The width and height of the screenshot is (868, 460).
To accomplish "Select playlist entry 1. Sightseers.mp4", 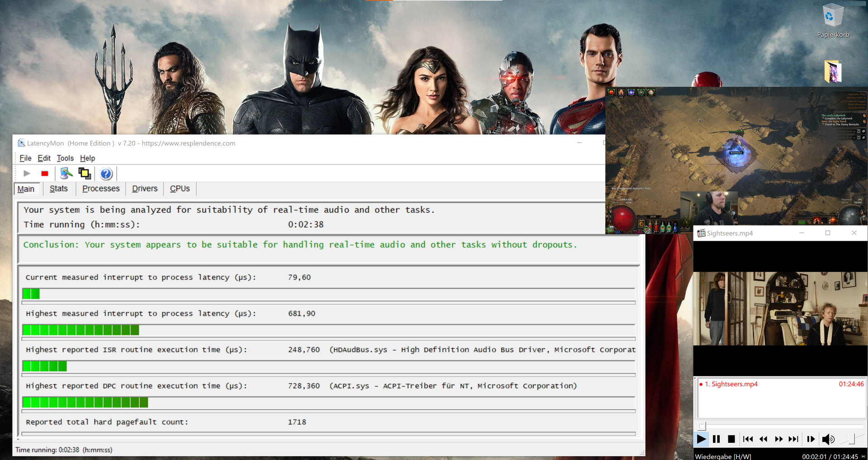I will (781, 384).
